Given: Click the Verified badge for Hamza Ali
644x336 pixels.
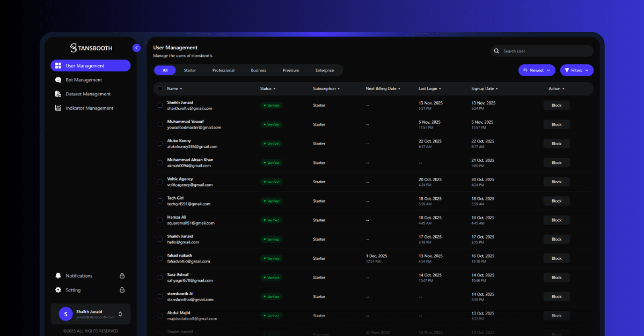Looking at the screenshot, I should [271, 220].
